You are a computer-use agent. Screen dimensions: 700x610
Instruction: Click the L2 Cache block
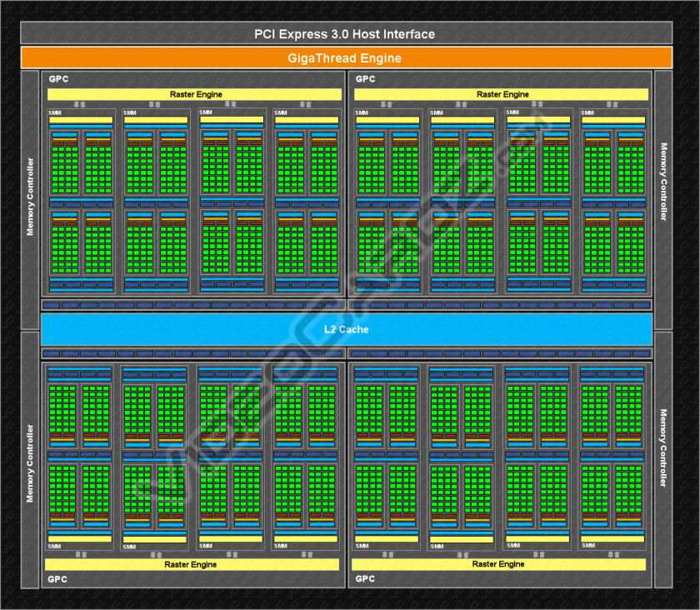click(347, 329)
